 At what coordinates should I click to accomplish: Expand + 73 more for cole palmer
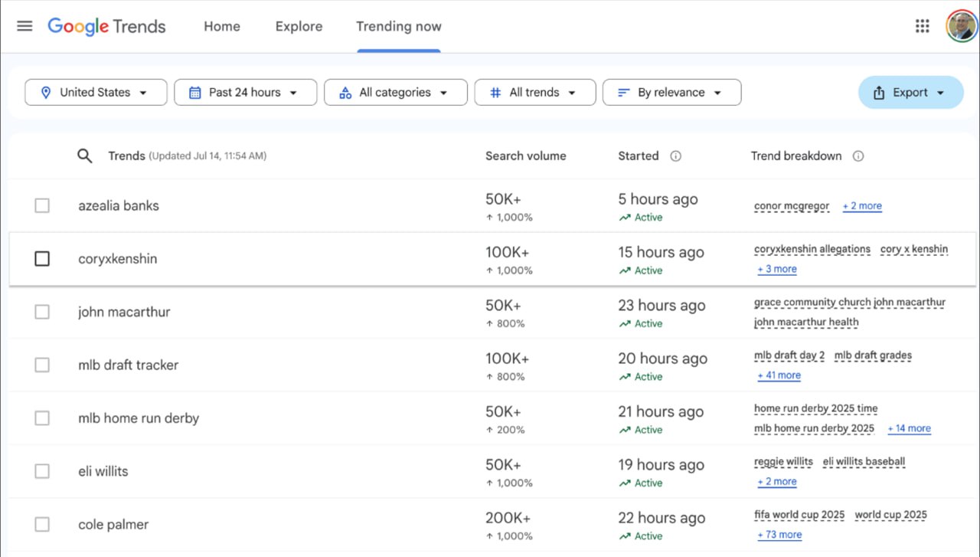[x=779, y=535]
